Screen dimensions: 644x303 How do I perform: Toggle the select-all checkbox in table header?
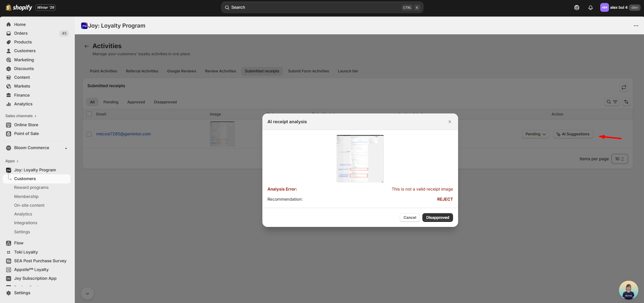click(89, 114)
